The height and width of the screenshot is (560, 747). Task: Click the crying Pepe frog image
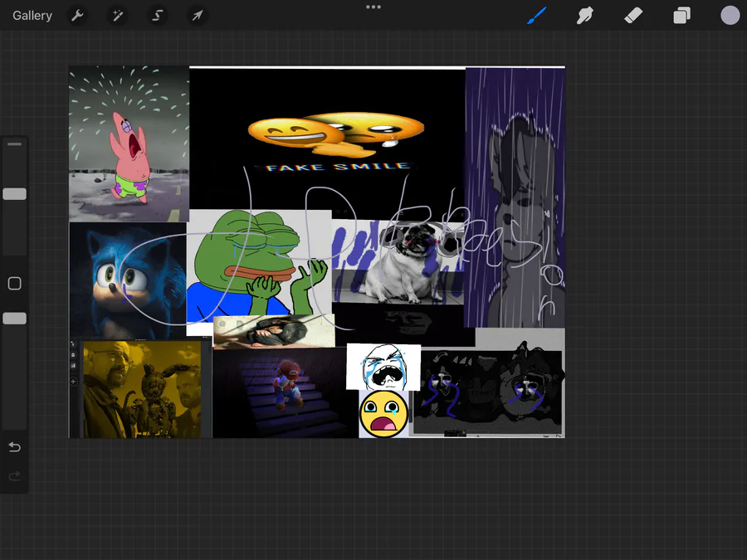click(259, 265)
